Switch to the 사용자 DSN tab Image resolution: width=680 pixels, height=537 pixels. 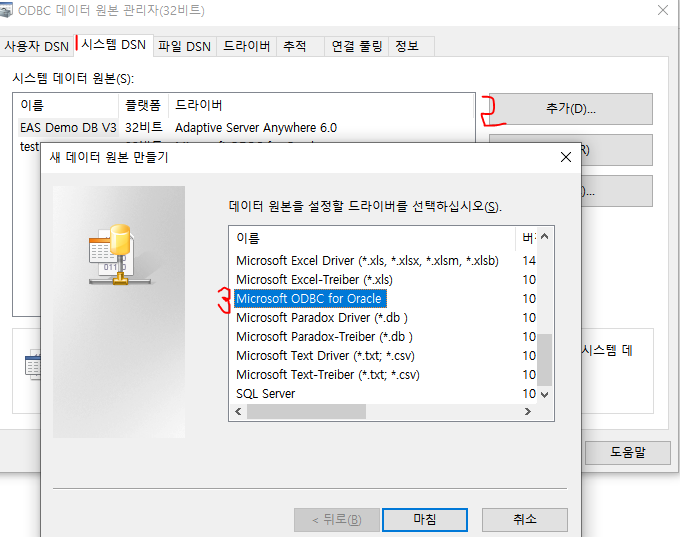coord(36,46)
